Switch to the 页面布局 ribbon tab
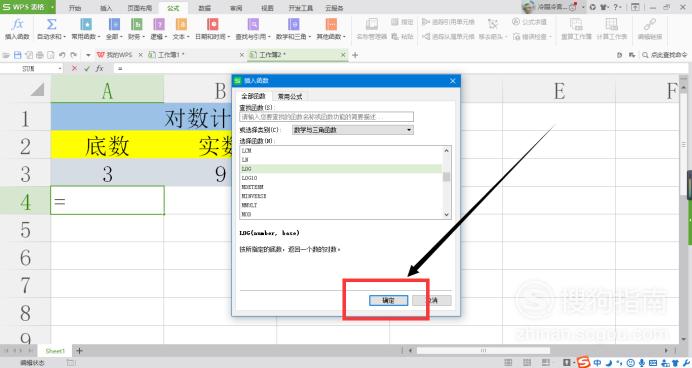The height and width of the screenshot is (368, 692). (x=139, y=8)
